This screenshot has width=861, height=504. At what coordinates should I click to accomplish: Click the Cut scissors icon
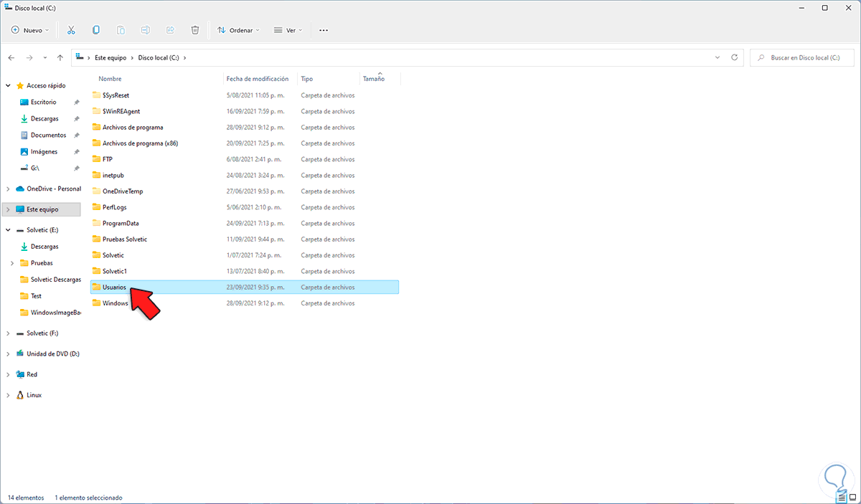[71, 30]
